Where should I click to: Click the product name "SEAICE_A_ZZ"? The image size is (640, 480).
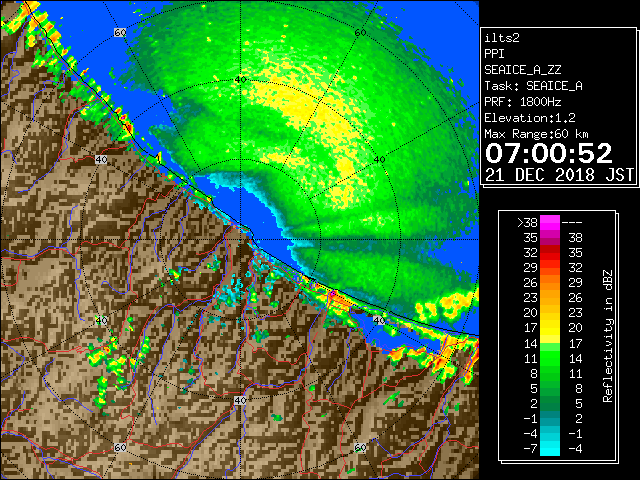522,70
